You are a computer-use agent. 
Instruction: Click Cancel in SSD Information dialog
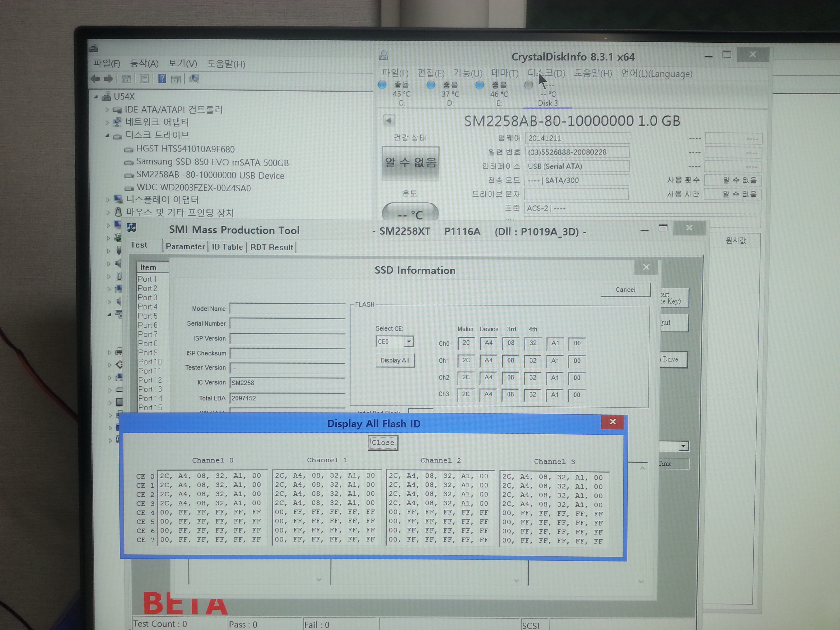click(625, 290)
